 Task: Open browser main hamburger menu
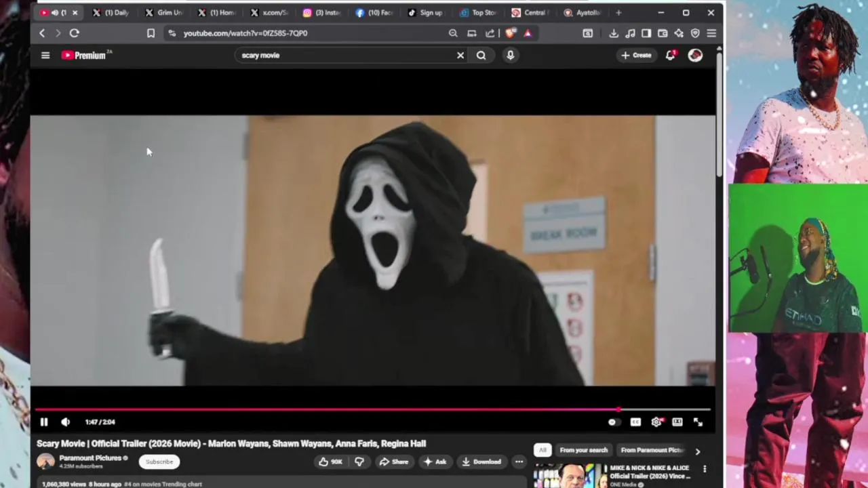click(711, 33)
